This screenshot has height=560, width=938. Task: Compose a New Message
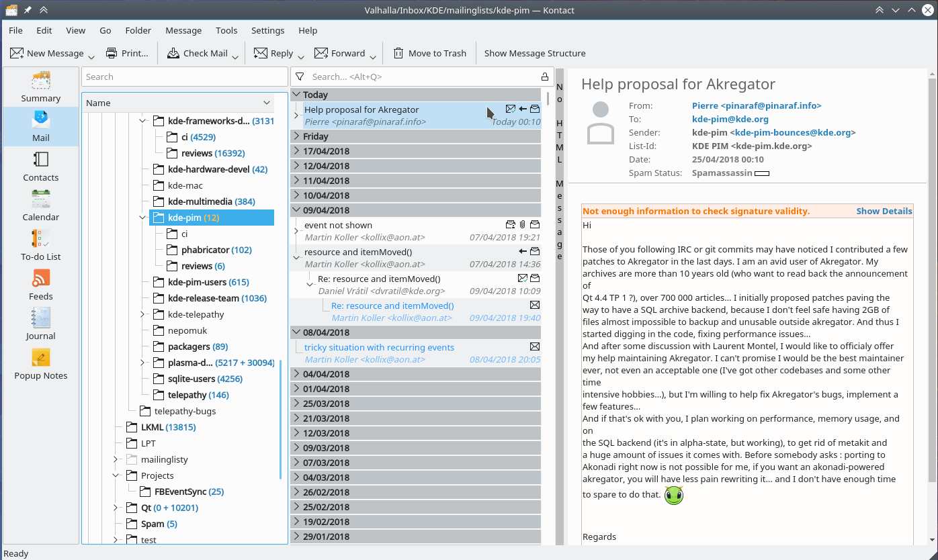pos(46,53)
